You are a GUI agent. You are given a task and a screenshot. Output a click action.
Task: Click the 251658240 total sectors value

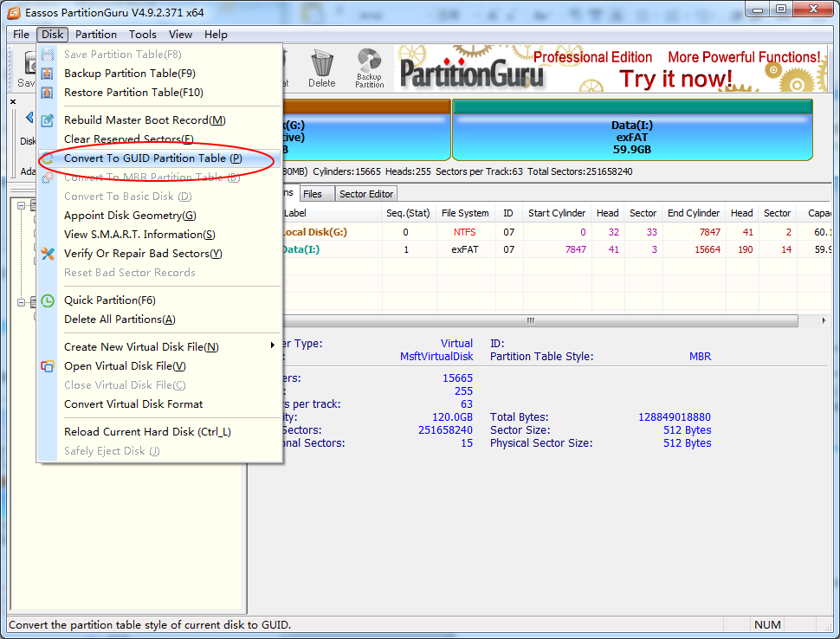pyautogui.click(x=446, y=430)
